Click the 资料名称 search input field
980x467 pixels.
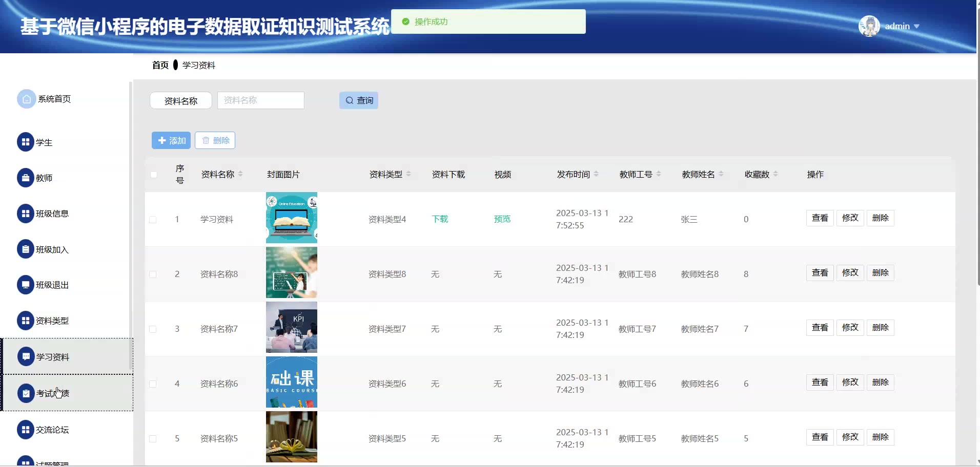point(260,100)
